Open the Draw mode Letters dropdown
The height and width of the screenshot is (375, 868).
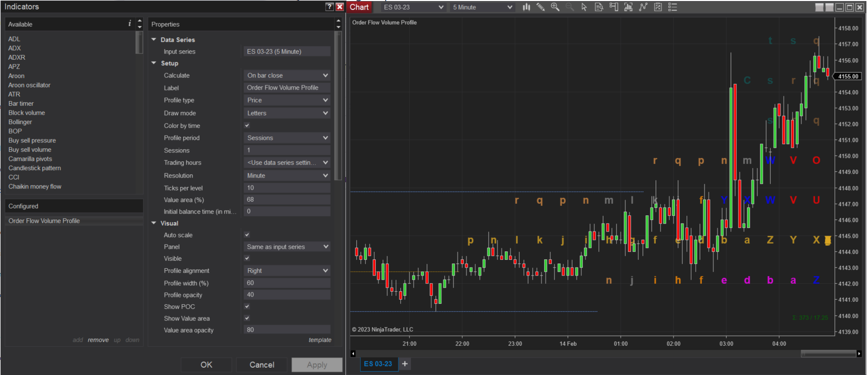pos(287,113)
